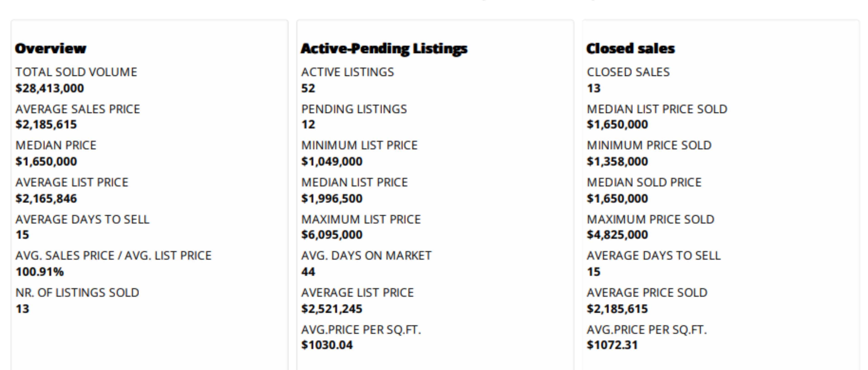Click the Median List Price Sold label
Image resolution: width=868 pixels, height=370 pixels.
pyautogui.click(x=657, y=109)
